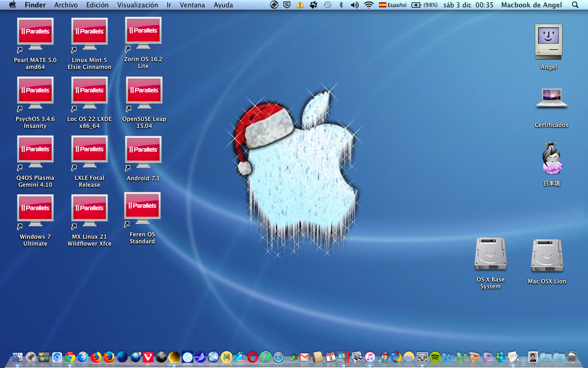Open the Edición menu

pyautogui.click(x=97, y=5)
